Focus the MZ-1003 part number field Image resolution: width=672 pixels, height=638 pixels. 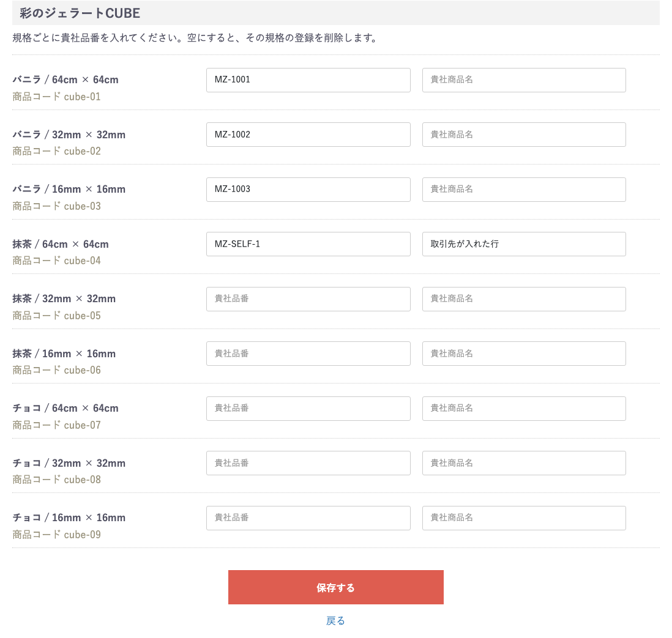pyautogui.click(x=308, y=190)
